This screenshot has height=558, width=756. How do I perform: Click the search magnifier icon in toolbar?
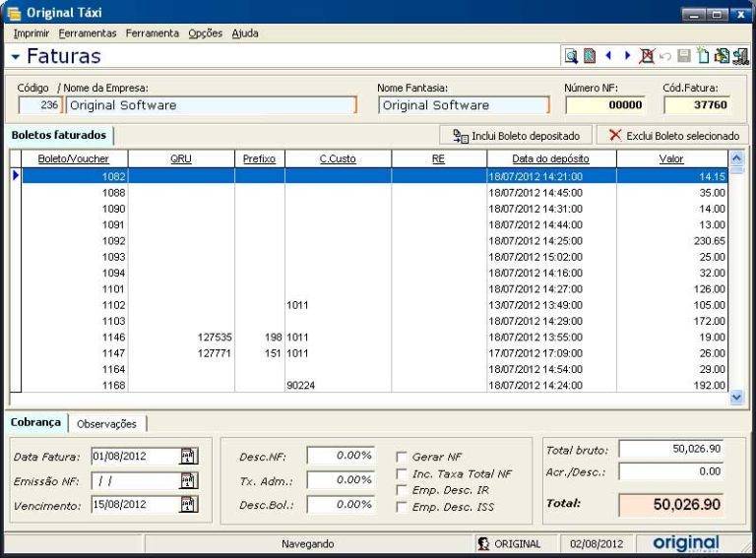pyautogui.click(x=571, y=56)
